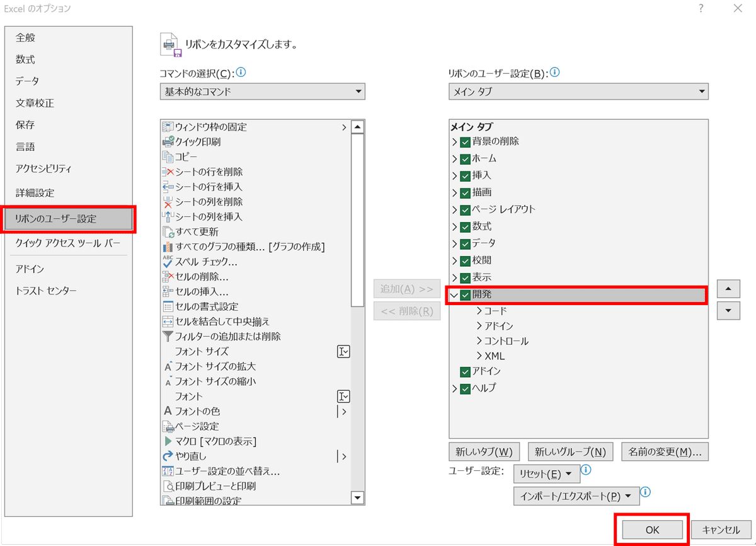
Task: Toggle the ヘルプ tab checkbox
Action: 466,388
